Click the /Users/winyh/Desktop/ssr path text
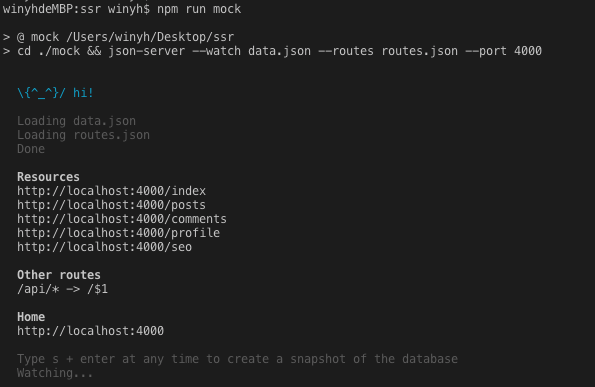 click(x=150, y=37)
